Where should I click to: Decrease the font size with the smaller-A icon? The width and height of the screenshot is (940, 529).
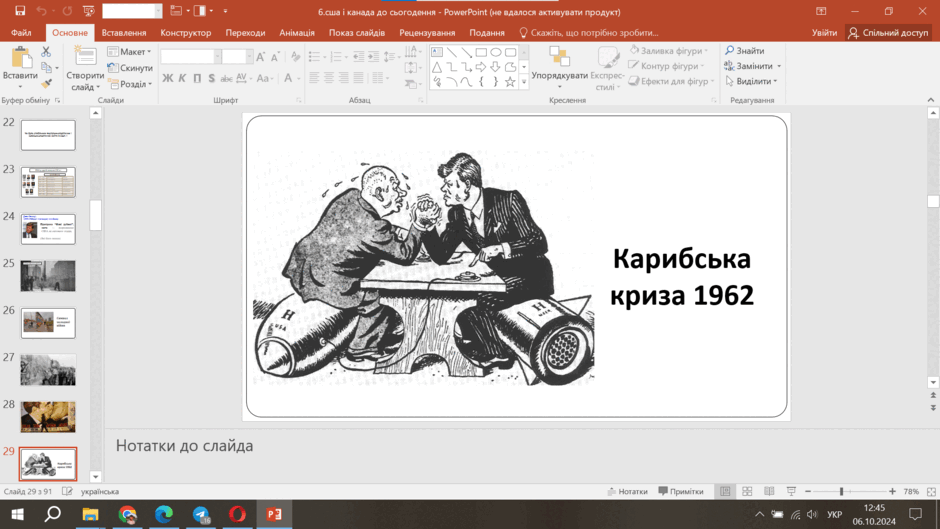[275, 57]
